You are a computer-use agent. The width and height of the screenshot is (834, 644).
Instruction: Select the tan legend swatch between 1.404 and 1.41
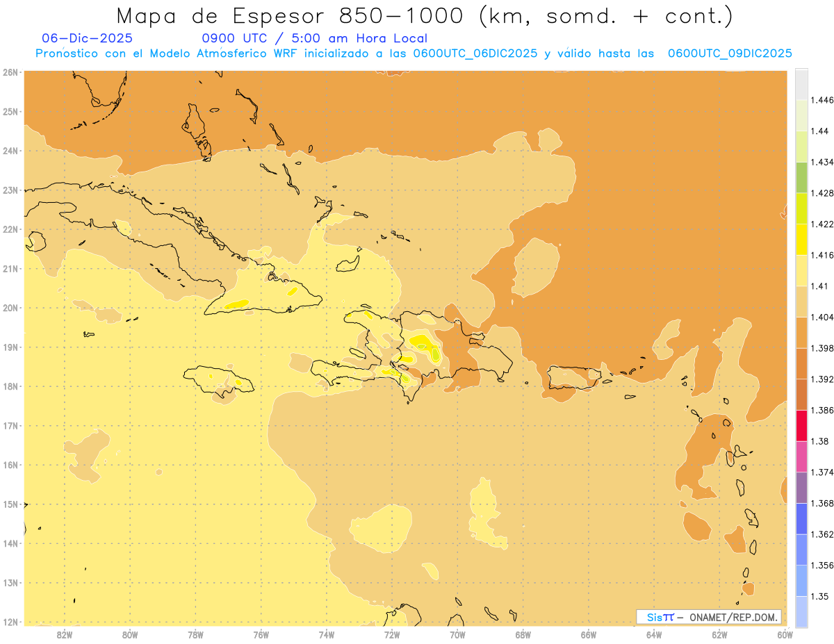(802, 302)
